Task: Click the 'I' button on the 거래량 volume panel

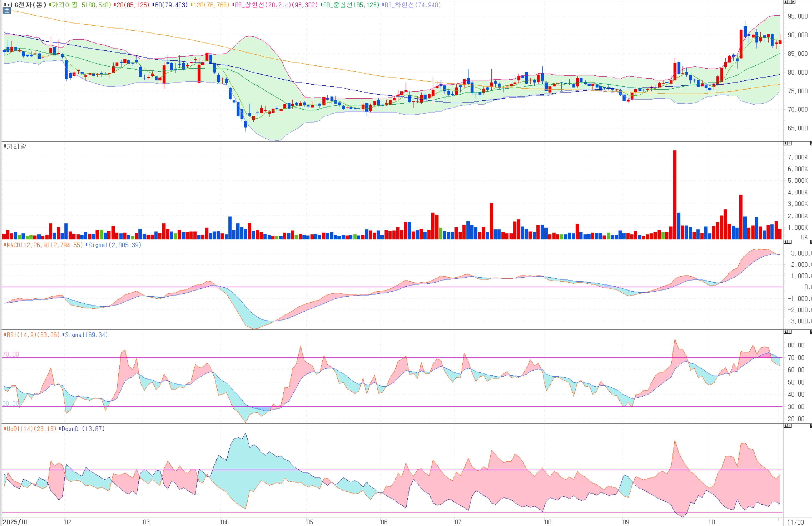Action: coord(790,143)
